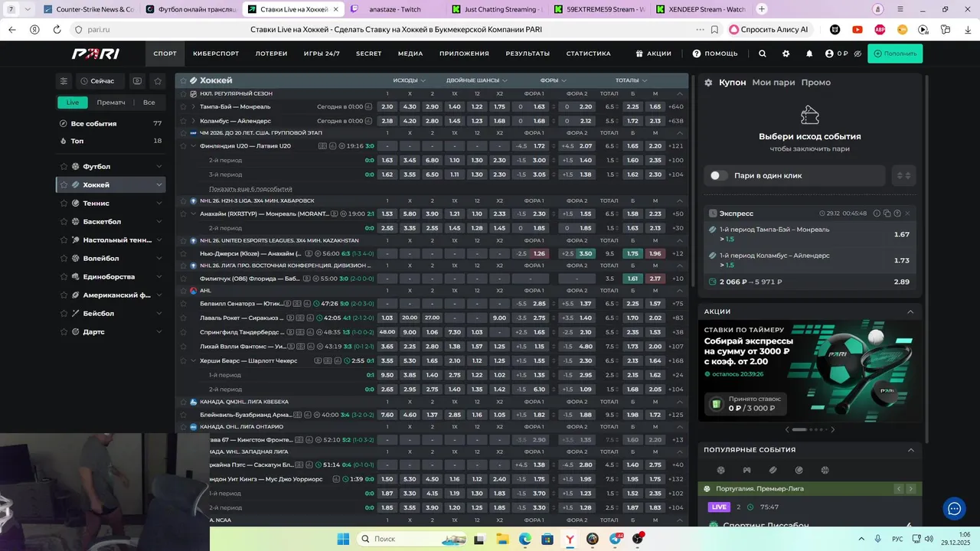Switch to Мои пари tab
Screen dimensions: 980x551
pyautogui.click(x=773, y=83)
